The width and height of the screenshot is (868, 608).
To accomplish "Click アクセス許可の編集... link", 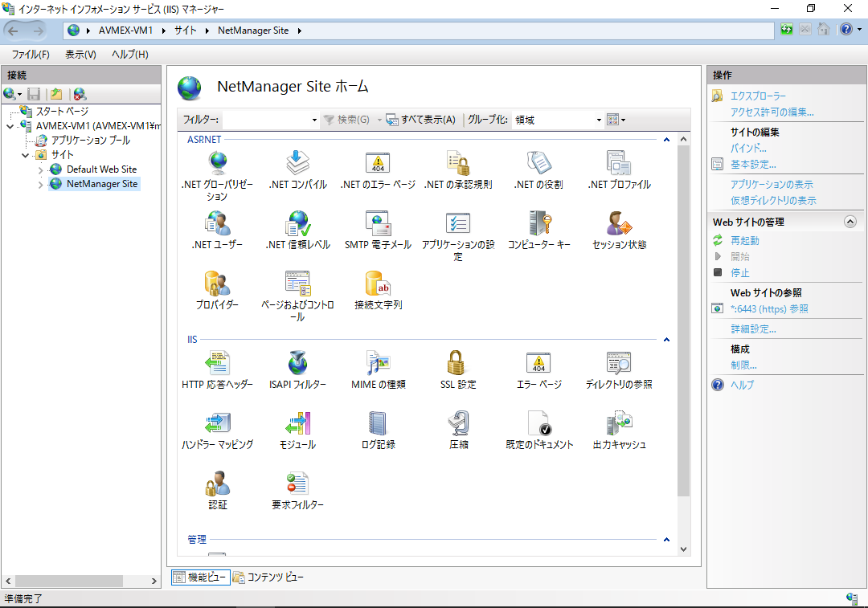I will coord(772,112).
